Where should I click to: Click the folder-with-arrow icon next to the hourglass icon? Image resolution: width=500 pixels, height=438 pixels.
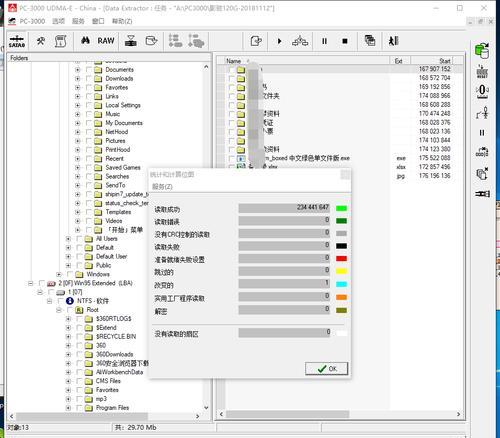pyautogui.click(x=152, y=41)
